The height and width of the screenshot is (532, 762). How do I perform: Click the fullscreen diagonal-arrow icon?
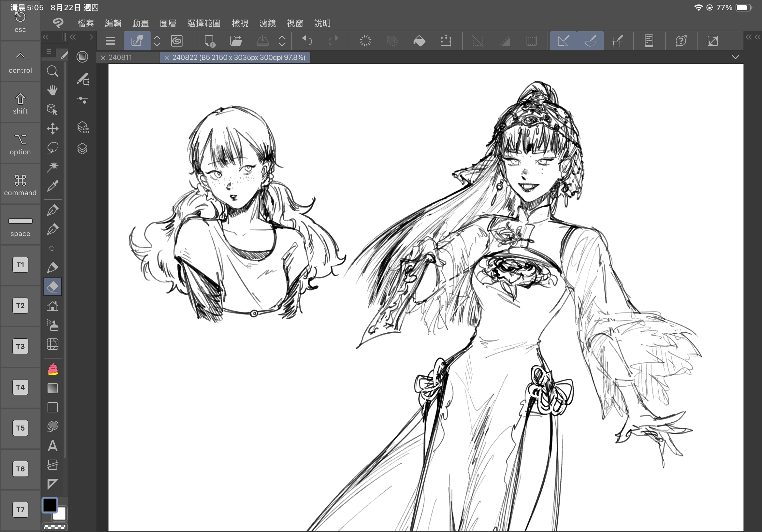[x=713, y=41]
